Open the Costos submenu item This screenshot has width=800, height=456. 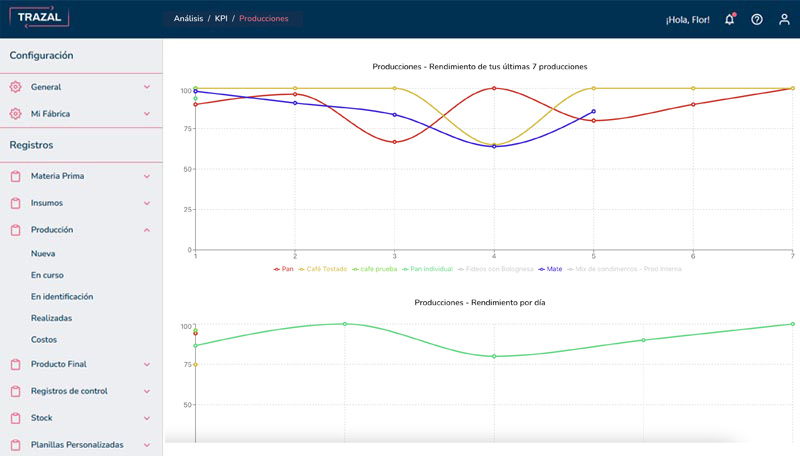(x=44, y=340)
